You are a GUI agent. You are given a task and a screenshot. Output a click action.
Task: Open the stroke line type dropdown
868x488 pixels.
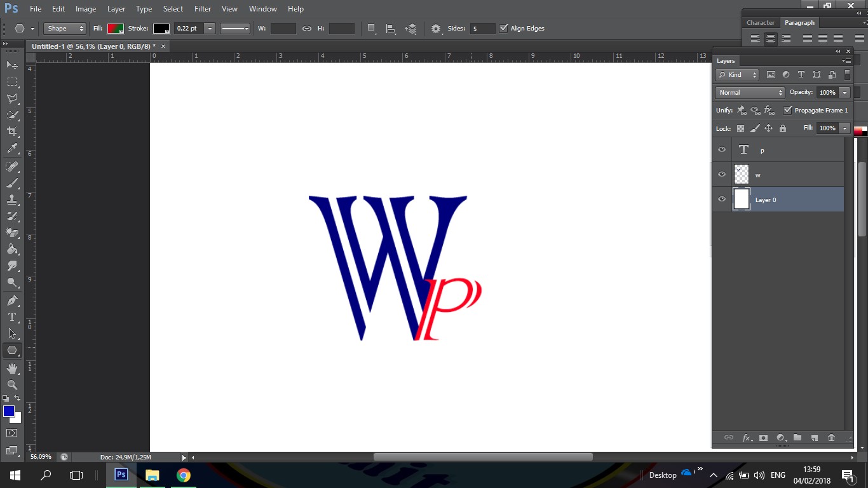(x=234, y=29)
